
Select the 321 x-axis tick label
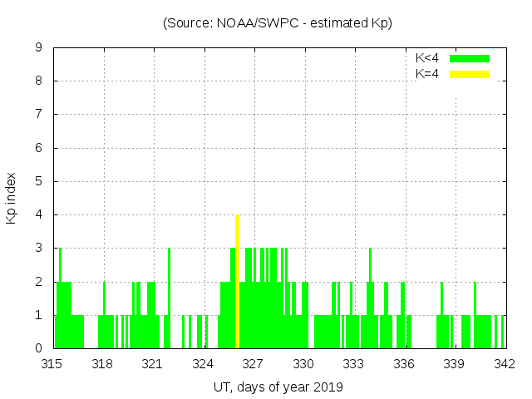[152, 363]
